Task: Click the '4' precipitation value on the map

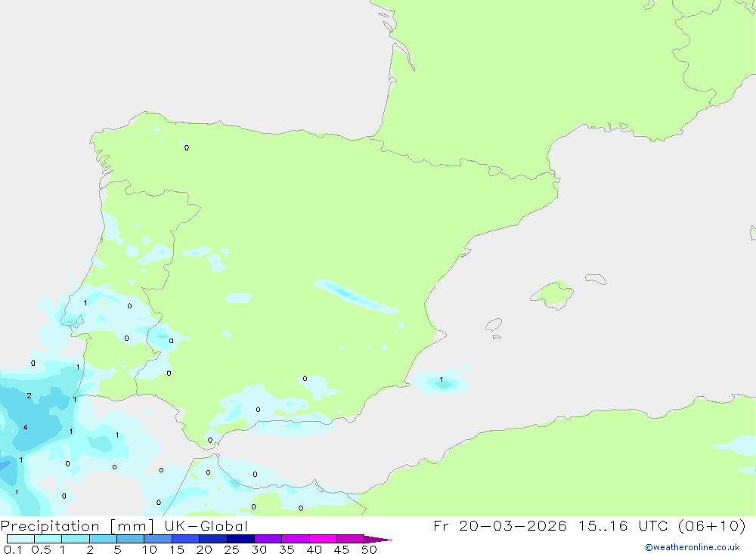Action: point(26,428)
